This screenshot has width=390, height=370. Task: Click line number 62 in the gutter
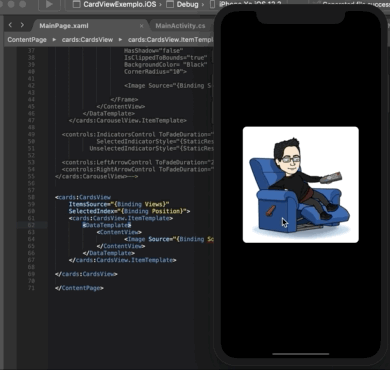(x=31, y=225)
